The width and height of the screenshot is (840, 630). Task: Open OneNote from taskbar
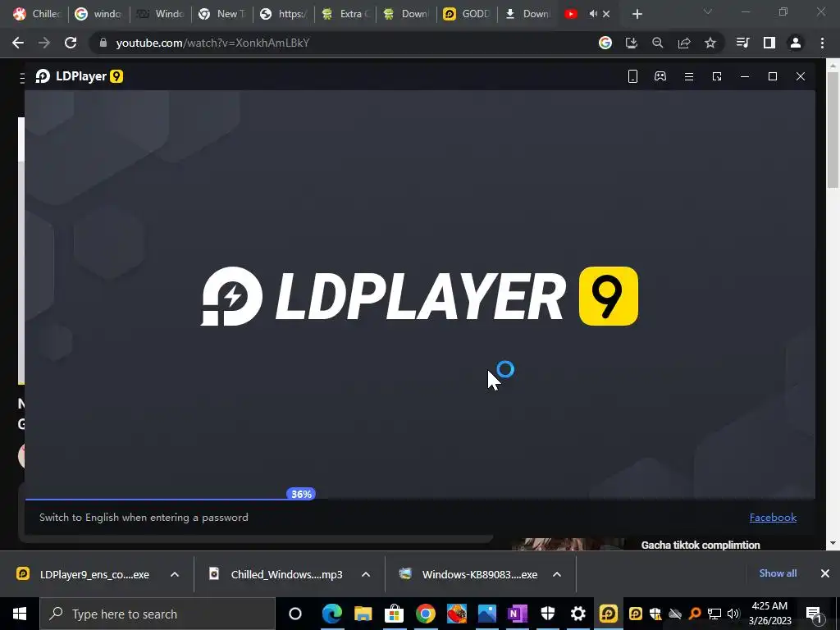(x=518, y=614)
